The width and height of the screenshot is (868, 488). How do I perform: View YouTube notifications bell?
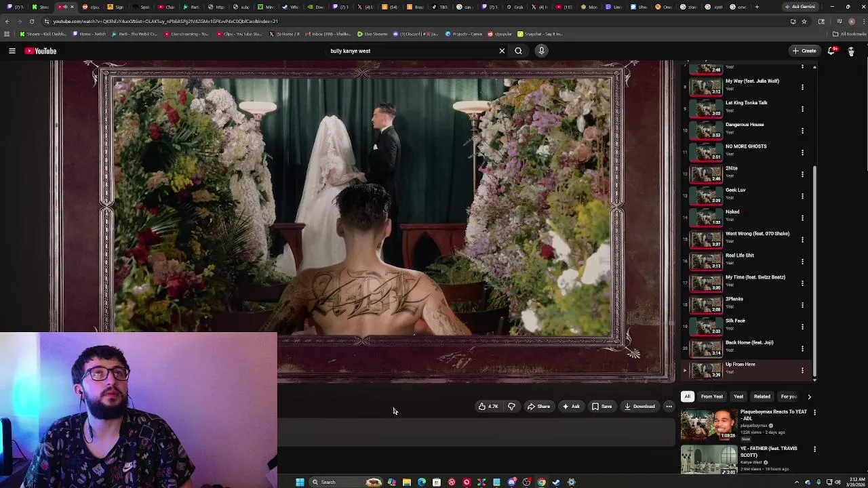tap(831, 51)
